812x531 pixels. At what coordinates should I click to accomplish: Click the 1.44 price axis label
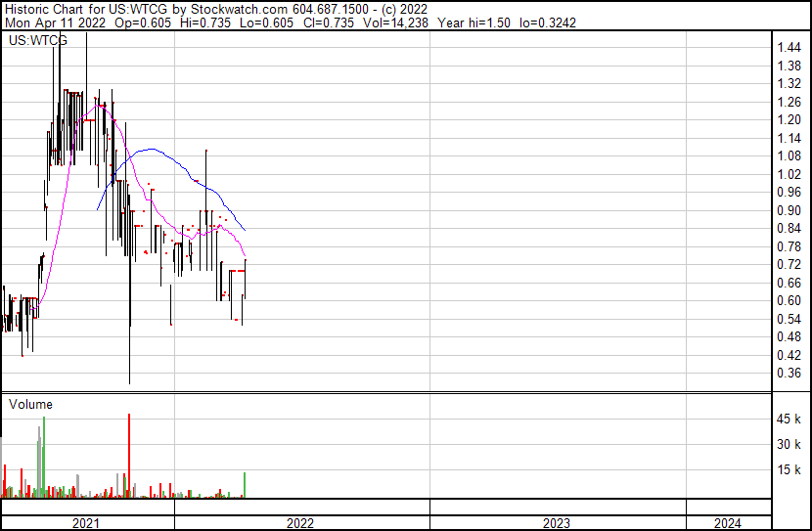pos(789,48)
